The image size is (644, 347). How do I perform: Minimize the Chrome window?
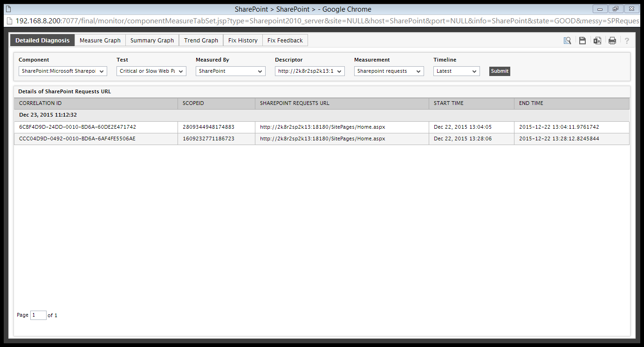[600, 9]
